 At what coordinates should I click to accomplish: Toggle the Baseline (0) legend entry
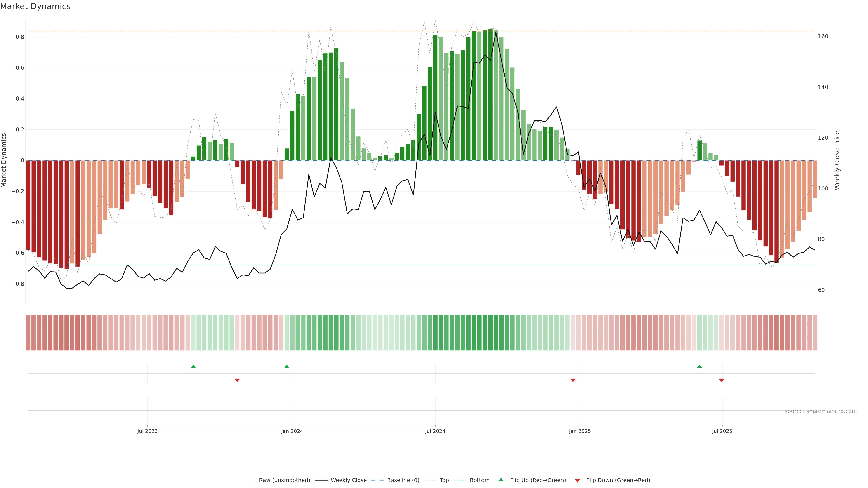point(403,480)
